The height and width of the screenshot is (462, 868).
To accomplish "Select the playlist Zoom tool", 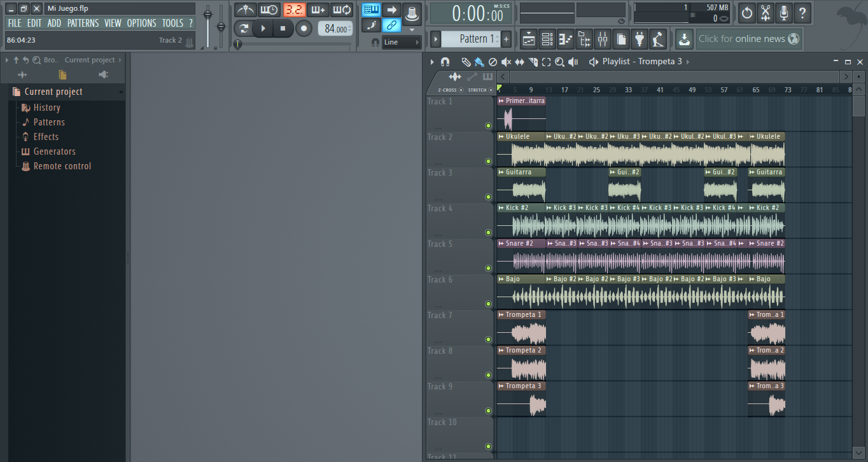I will tap(559, 62).
